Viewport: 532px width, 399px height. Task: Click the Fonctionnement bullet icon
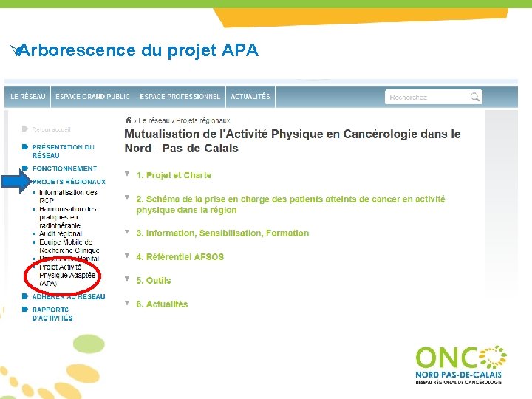(25, 168)
